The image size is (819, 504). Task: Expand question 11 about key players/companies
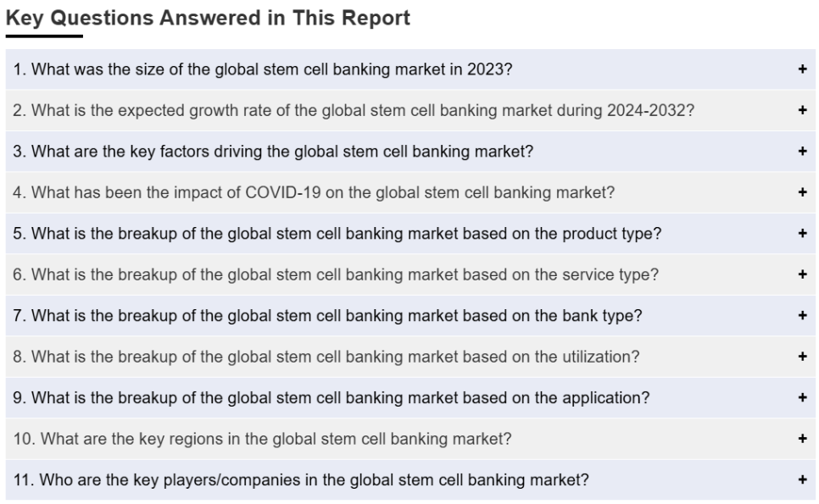(410, 480)
